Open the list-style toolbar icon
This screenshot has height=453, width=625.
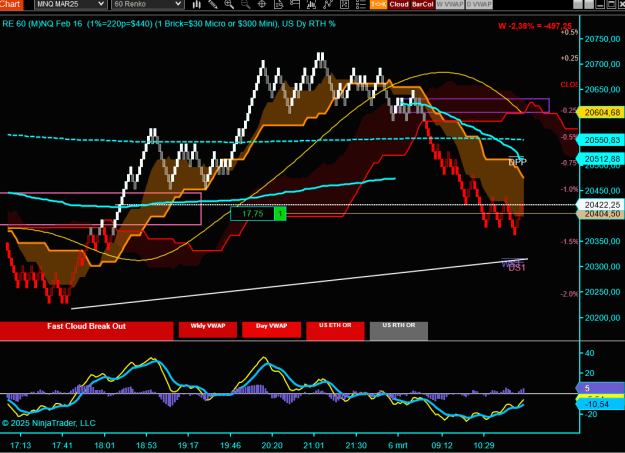point(360,4)
